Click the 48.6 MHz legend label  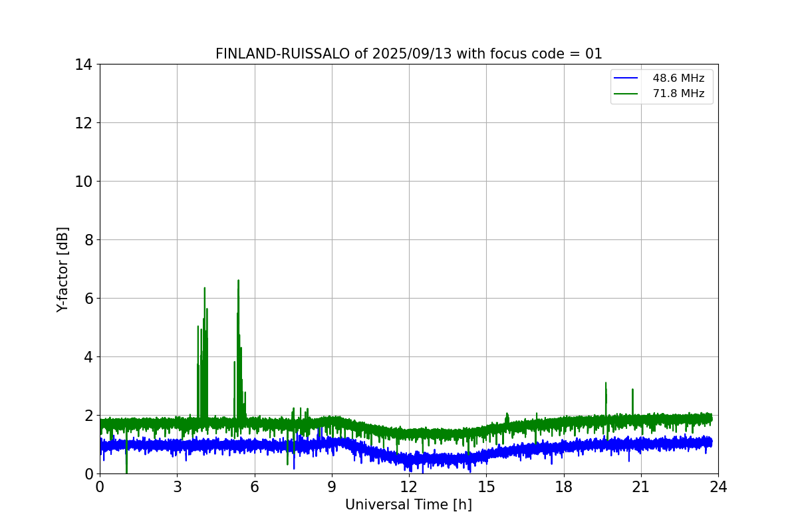pos(678,78)
